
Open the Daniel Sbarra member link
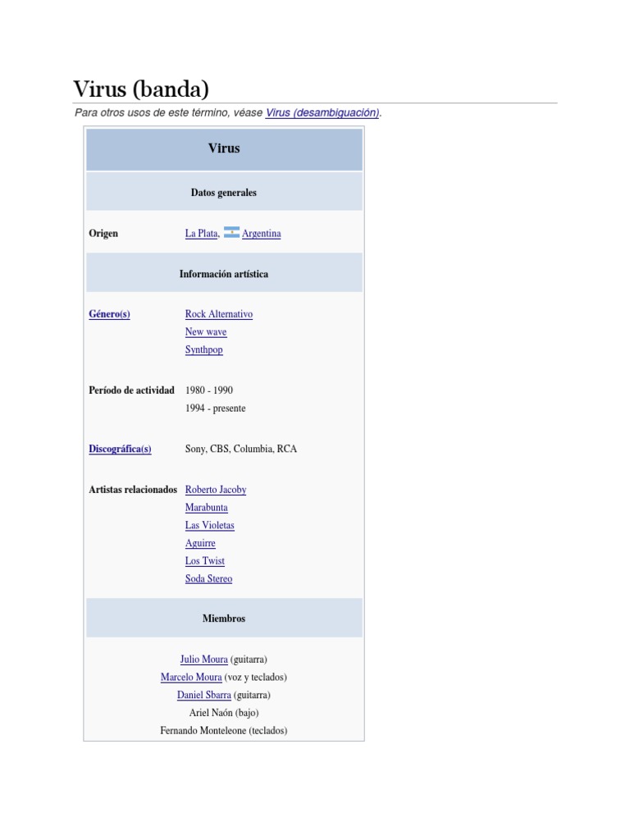[x=204, y=695]
